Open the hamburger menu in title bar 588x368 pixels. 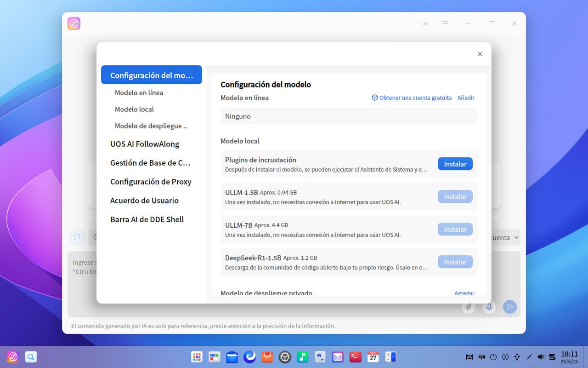[x=445, y=23]
